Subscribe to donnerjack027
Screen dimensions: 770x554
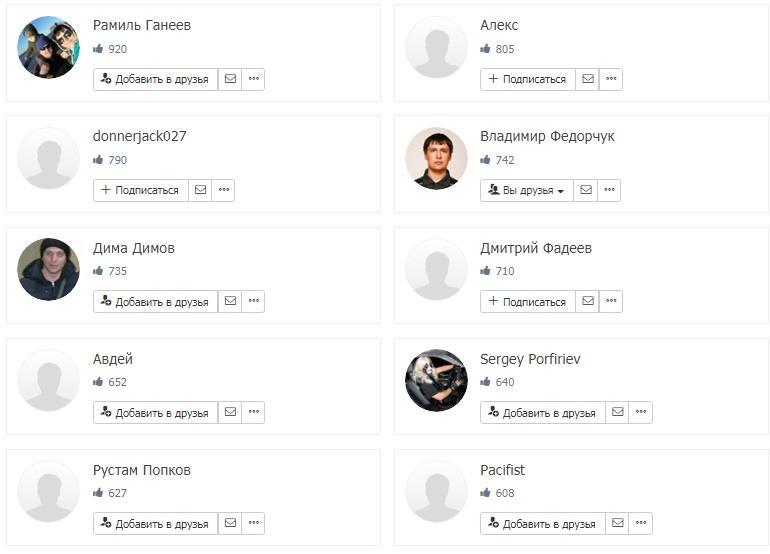point(140,190)
